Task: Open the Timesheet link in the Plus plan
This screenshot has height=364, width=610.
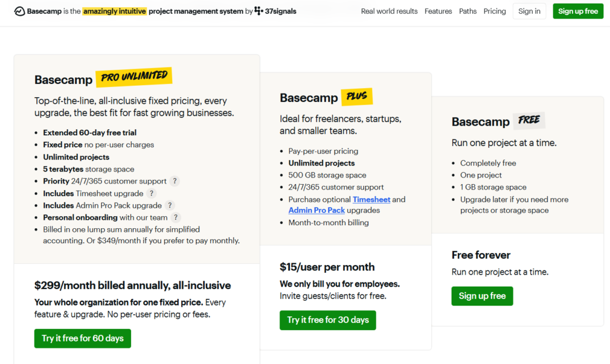Action: [x=372, y=200]
